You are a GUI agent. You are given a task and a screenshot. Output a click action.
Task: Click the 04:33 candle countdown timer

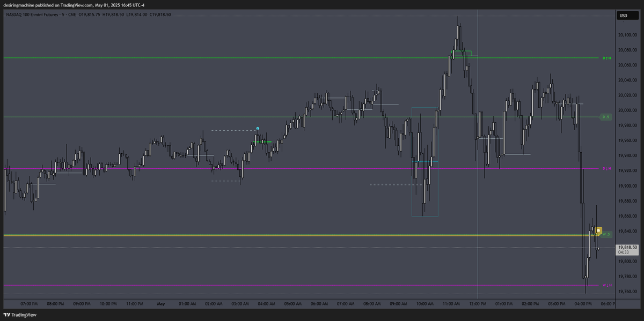pyautogui.click(x=624, y=252)
